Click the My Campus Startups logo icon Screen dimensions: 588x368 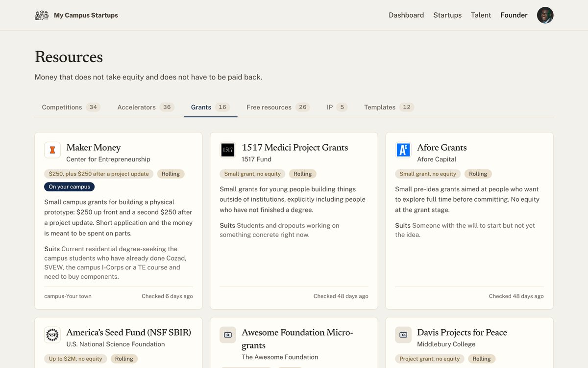pos(42,15)
